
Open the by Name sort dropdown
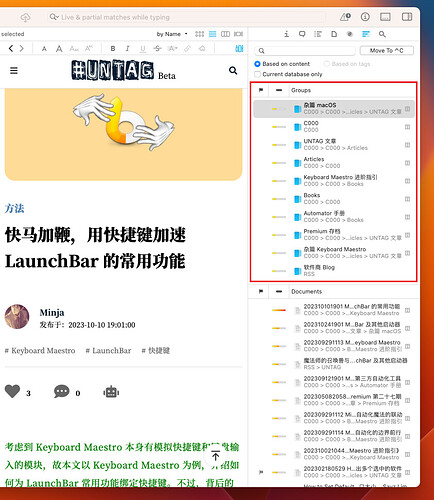pyautogui.click(x=172, y=34)
